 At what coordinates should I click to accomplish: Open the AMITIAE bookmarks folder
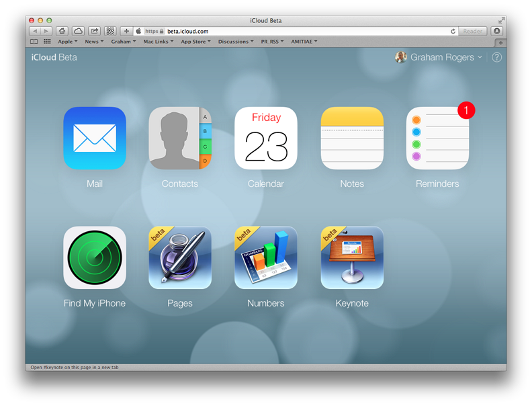(x=304, y=42)
